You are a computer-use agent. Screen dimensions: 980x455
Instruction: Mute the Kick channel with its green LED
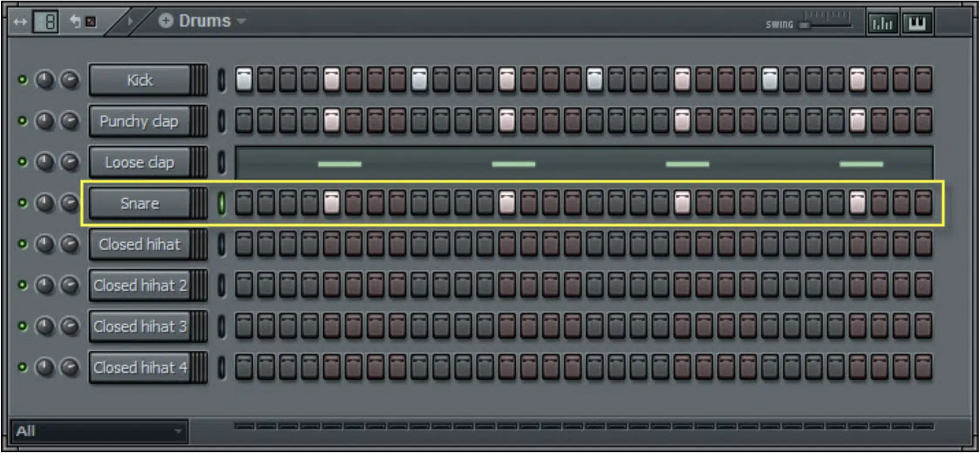click(22, 80)
